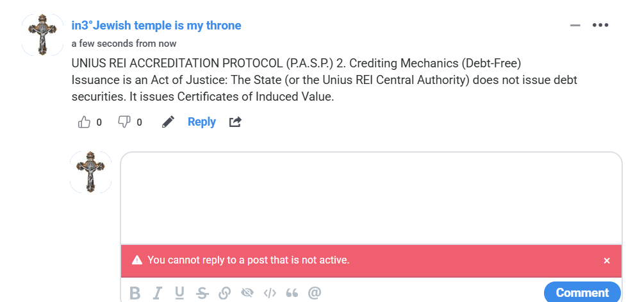Insert spoiler with the crossed-eye icon
This screenshot has width=644, height=302.
tap(247, 293)
